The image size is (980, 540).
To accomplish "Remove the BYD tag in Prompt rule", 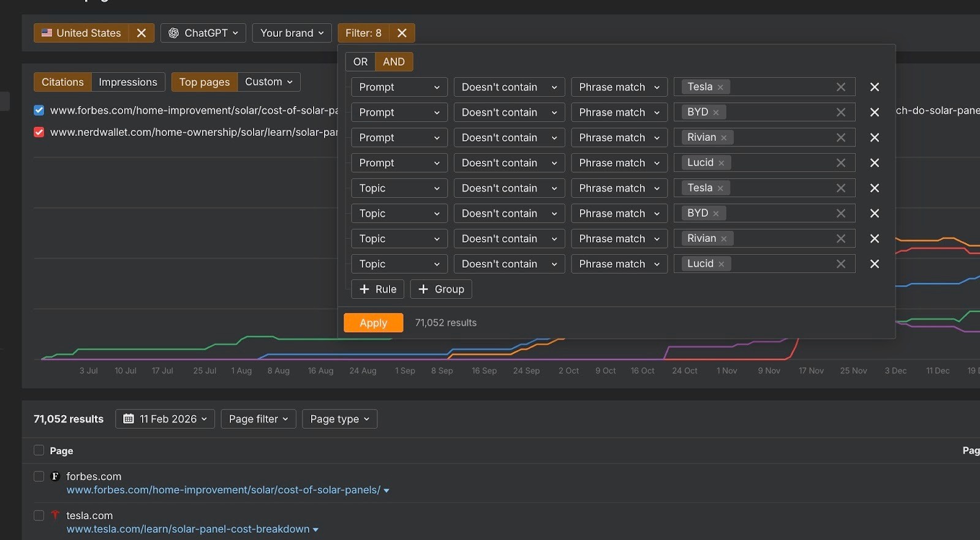I will (715, 113).
